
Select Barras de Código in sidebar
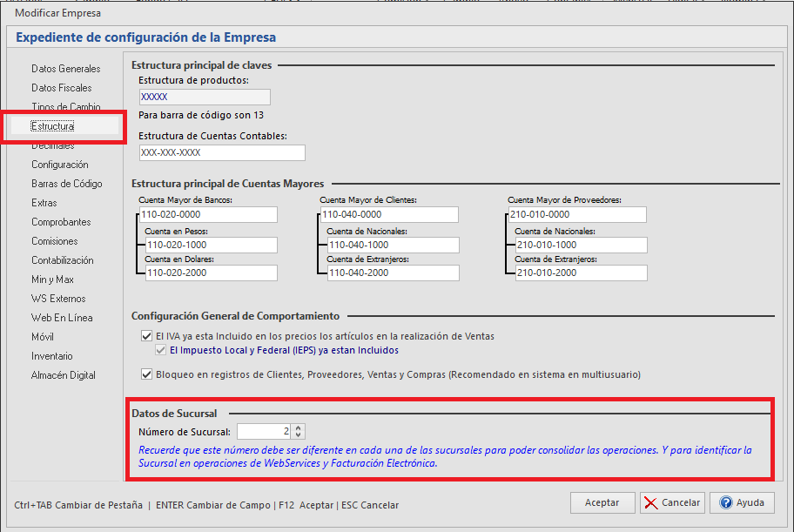click(67, 184)
